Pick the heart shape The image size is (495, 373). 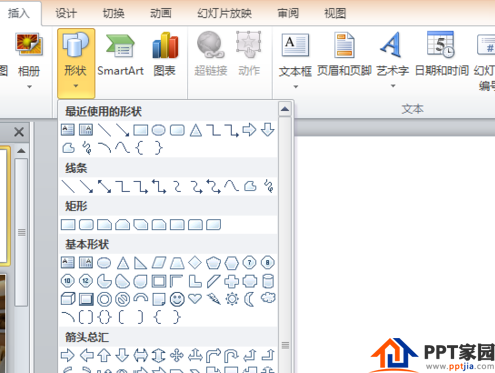(195, 299)
